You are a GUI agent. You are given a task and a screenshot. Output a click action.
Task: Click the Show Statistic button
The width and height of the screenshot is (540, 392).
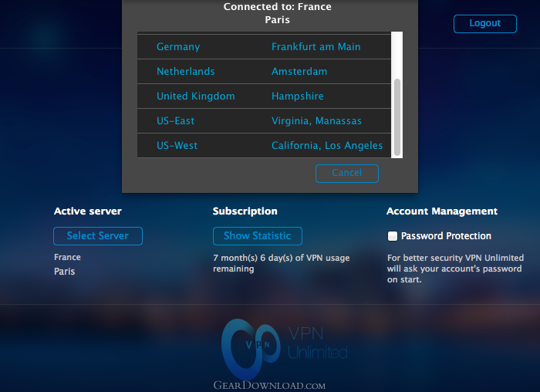coord(257,236)
